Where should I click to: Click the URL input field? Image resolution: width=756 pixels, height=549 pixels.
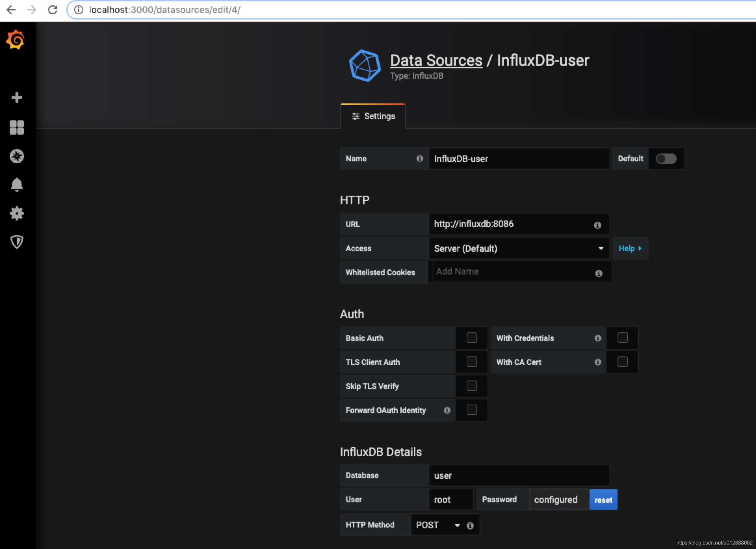(519, 224)
